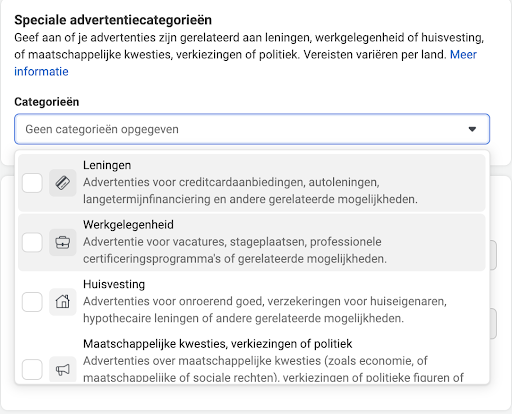Click the briefcase icon for Werkgelegenheid
The image size is (512, 414).
point(63,242)
